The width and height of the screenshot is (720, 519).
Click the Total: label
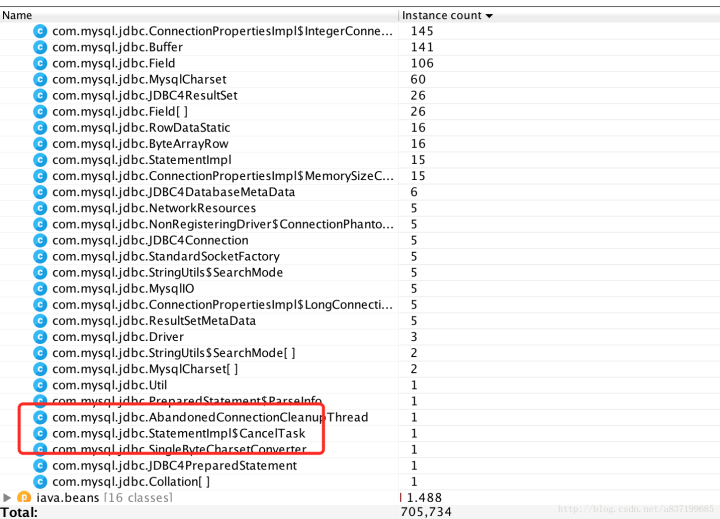click(x=19, y=512)
